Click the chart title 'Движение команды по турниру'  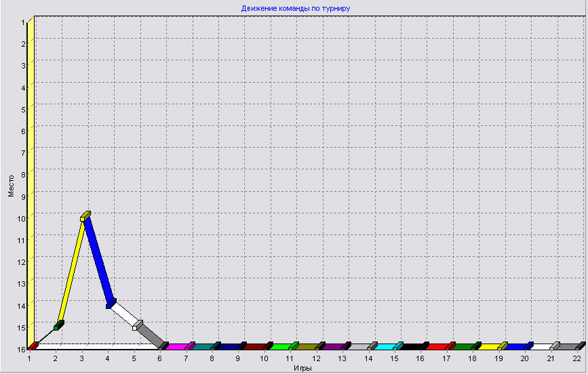point(296,8)
